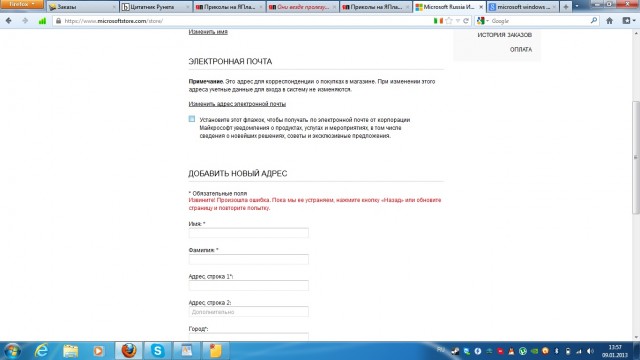Open 'ИСТОРИЯ ЗАКАЗОВ' in the sidebar

point(504,35)
